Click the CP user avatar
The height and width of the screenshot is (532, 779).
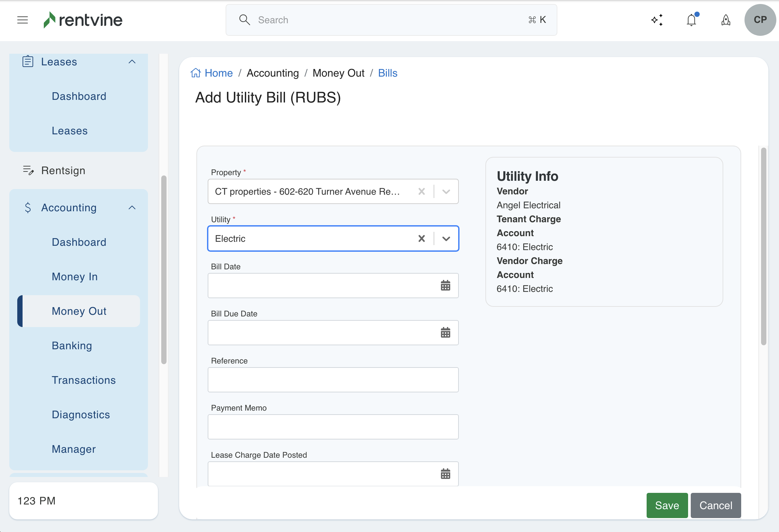(x=759, y=20)
